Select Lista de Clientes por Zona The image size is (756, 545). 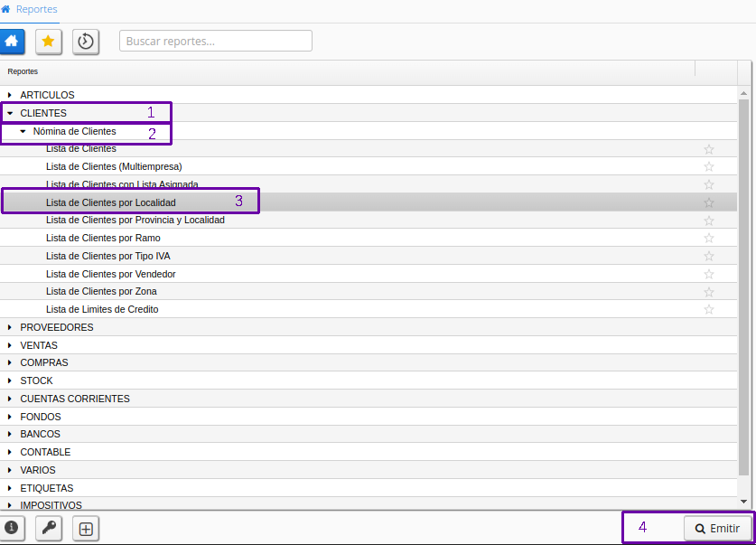101,292
